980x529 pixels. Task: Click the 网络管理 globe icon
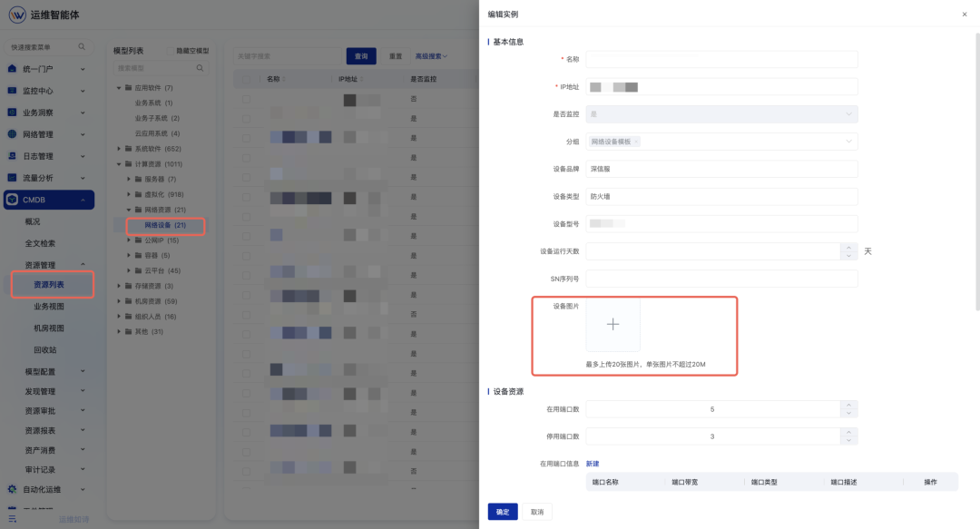[x=12, y=134]
